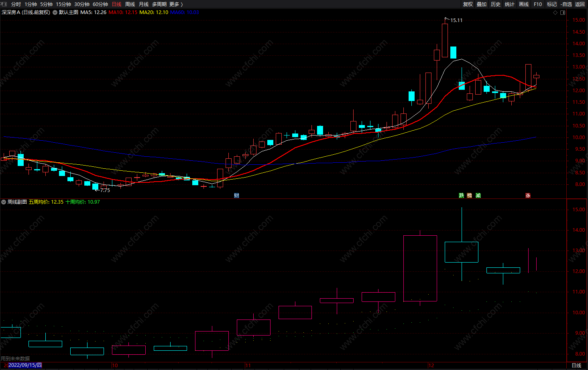The width and height of the screenshot is (588, 370).
Task: Open the F10 company info
Action: point(538,4)
